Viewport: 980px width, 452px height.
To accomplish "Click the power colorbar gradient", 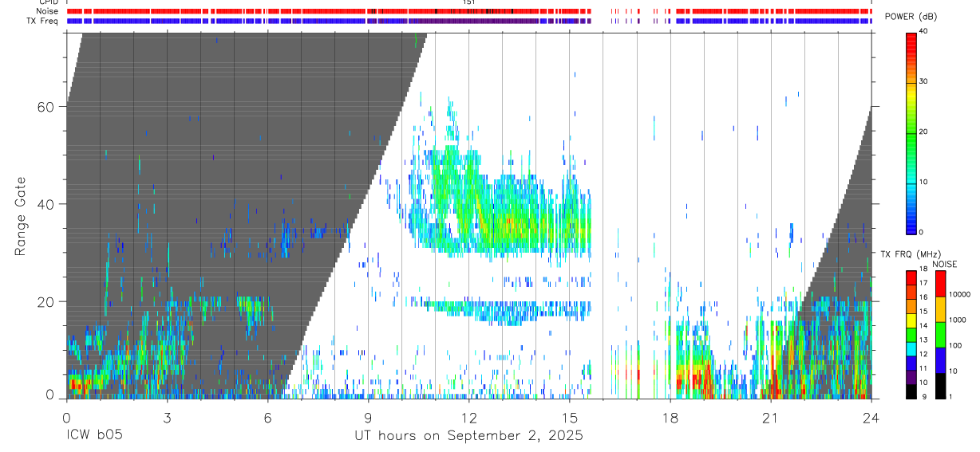I will pos(911,132).
